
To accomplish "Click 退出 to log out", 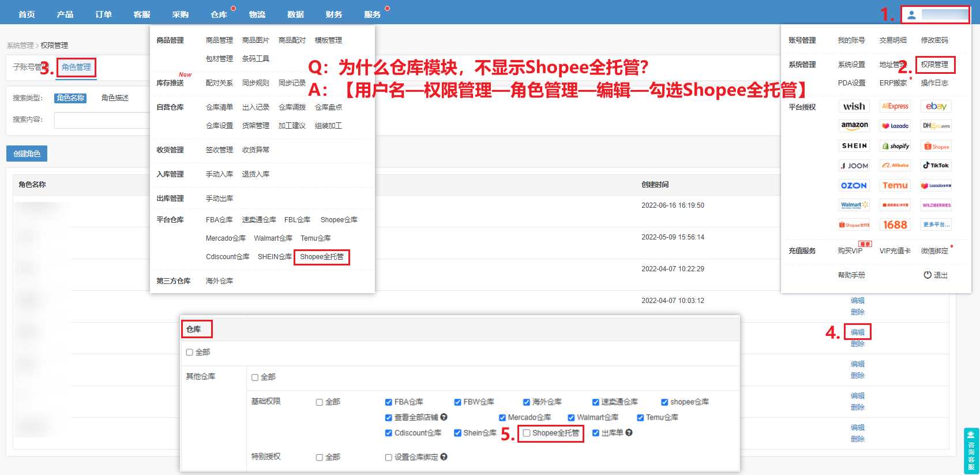I will [x=936, y=275].
